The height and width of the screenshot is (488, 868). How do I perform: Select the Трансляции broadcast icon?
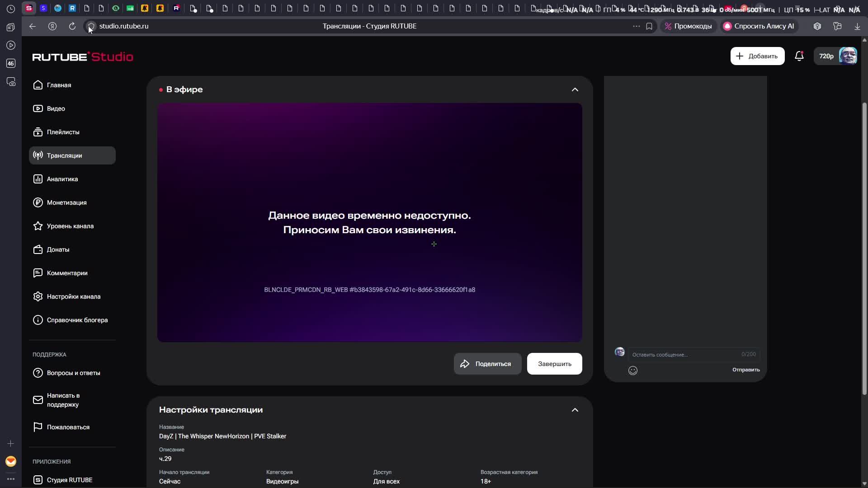coord(38,155)
